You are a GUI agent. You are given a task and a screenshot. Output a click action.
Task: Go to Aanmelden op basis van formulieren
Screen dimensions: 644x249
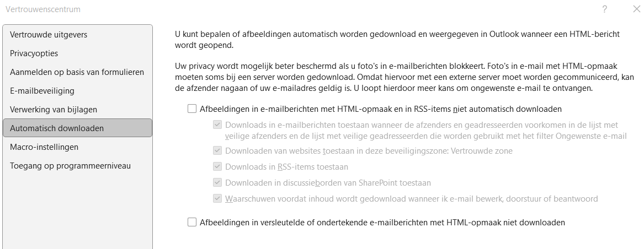coord(77,72)
